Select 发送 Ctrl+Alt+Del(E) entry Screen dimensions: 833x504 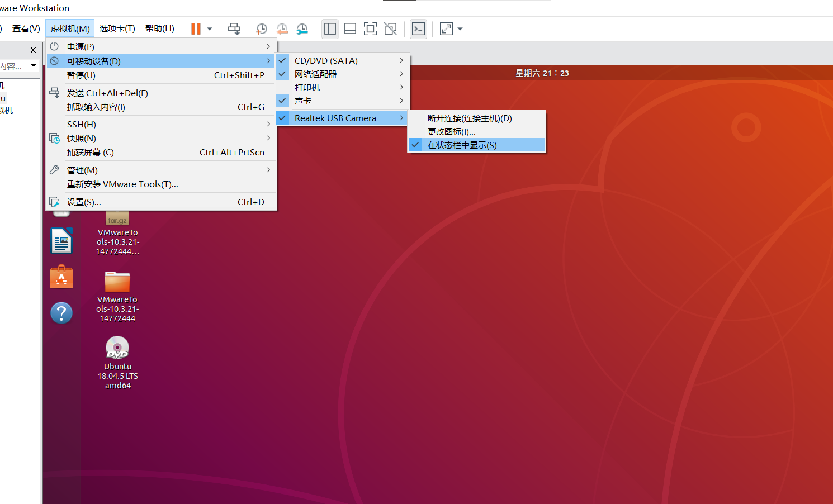161,93
